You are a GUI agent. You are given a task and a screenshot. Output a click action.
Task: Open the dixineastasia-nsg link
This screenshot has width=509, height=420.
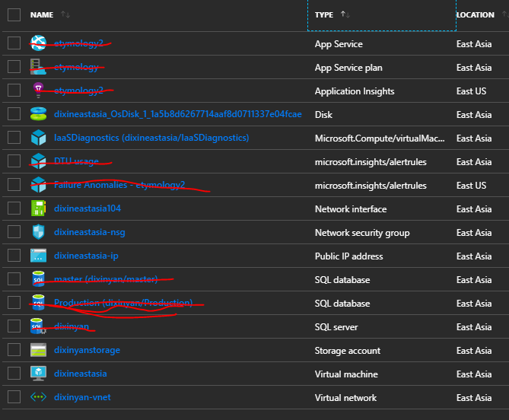(90, 232)
